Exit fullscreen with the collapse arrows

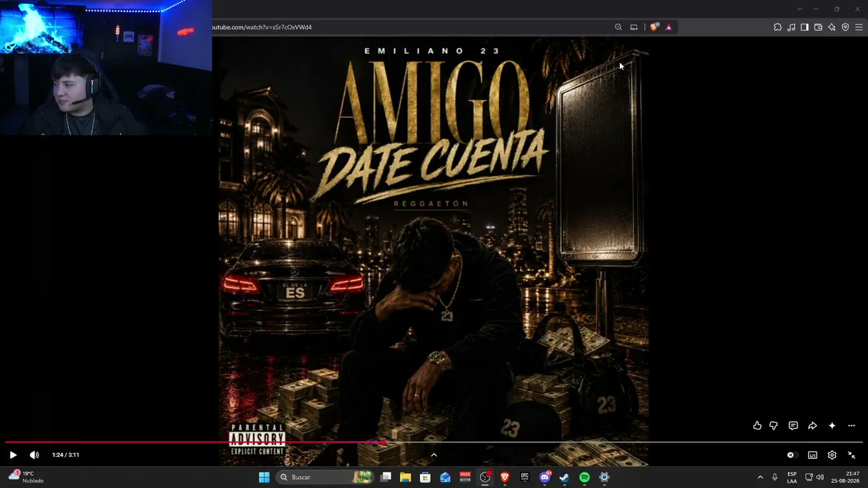852,455
